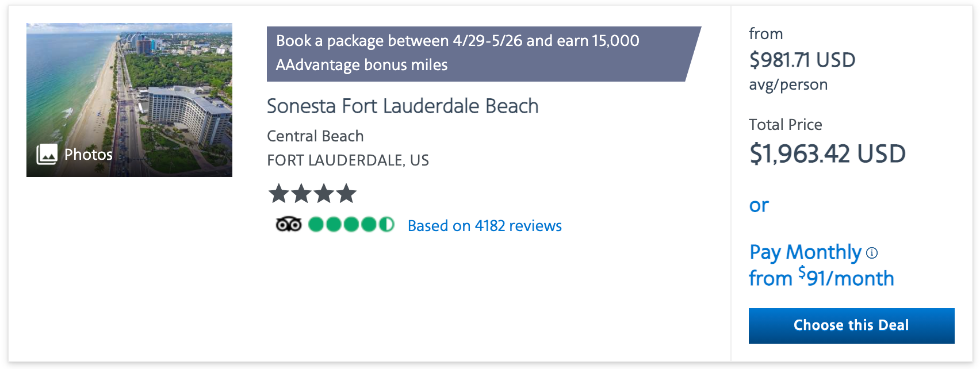Click the fourth star of the rating
The image size is (980, 369).
(345, 194)
